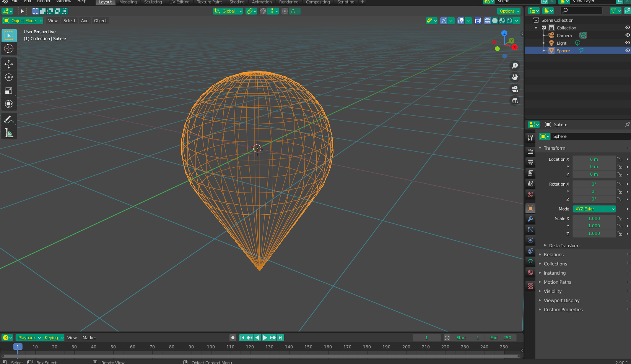Click the viewport zoom magnifier icon

515,66
